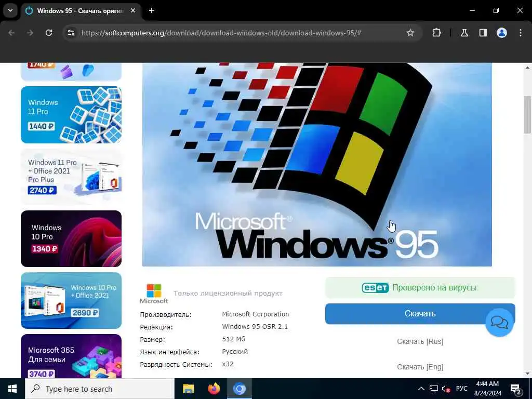Click the Производитель: label
The height and width of the screenshot is (399, 532).
[x=166, y=314]
